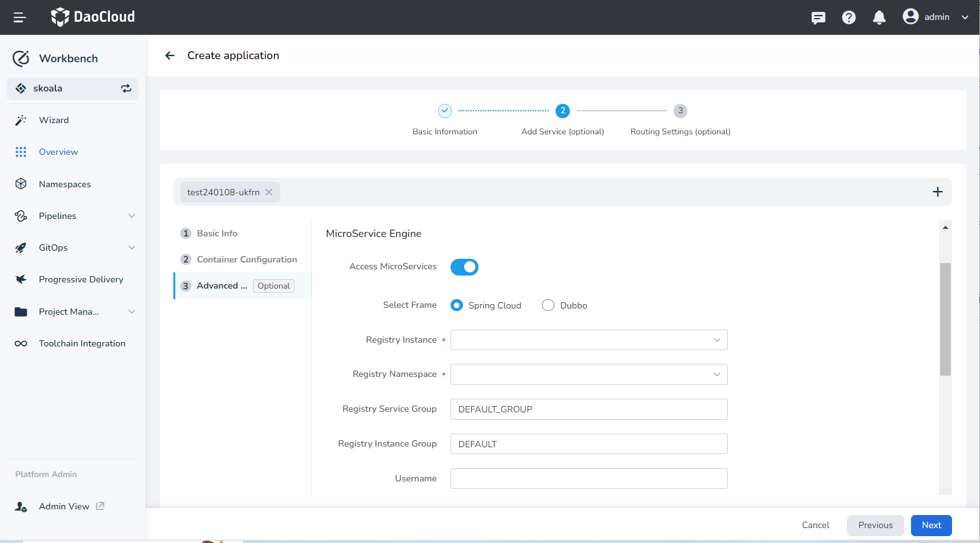Open the notifications bell
Image resolution: width=980 pixels, height=543 pixels.
click(x=879, y=17)
